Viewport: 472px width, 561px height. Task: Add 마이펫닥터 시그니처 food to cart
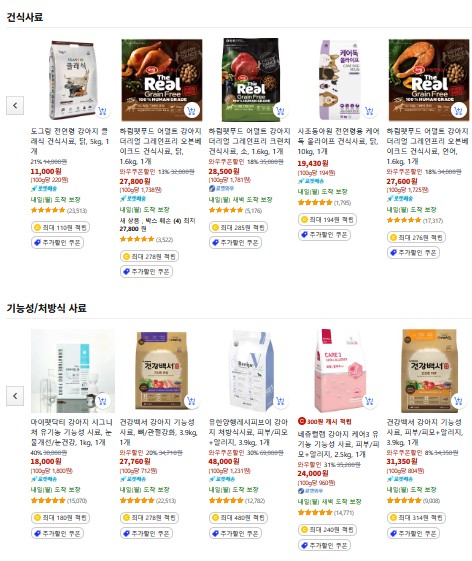(103, 401)
